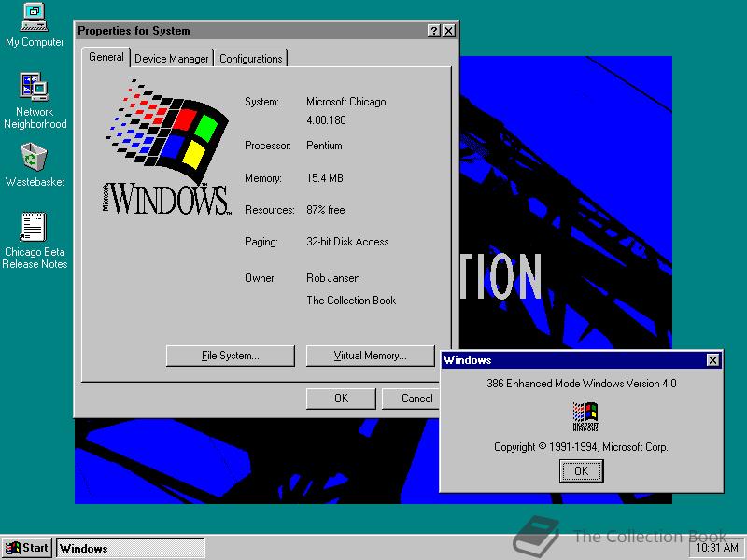Close the Properties for System dialog

(449, 31)
